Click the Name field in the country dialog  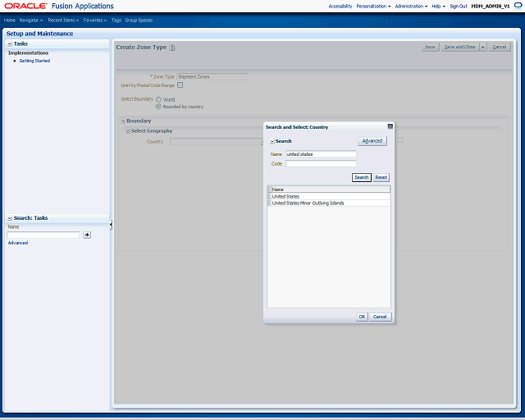(321, 154)
